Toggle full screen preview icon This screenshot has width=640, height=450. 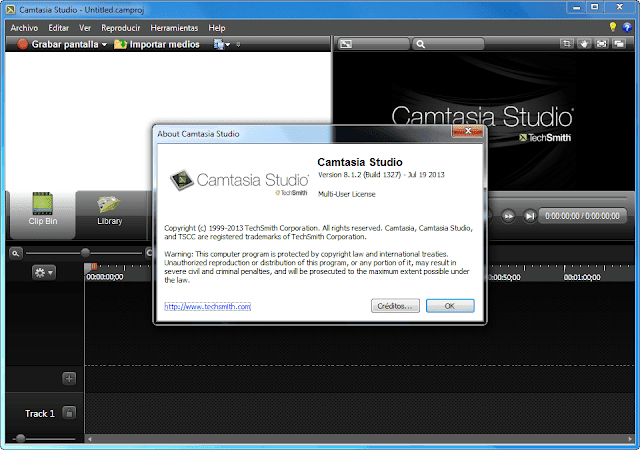click(x=602, y=44)
